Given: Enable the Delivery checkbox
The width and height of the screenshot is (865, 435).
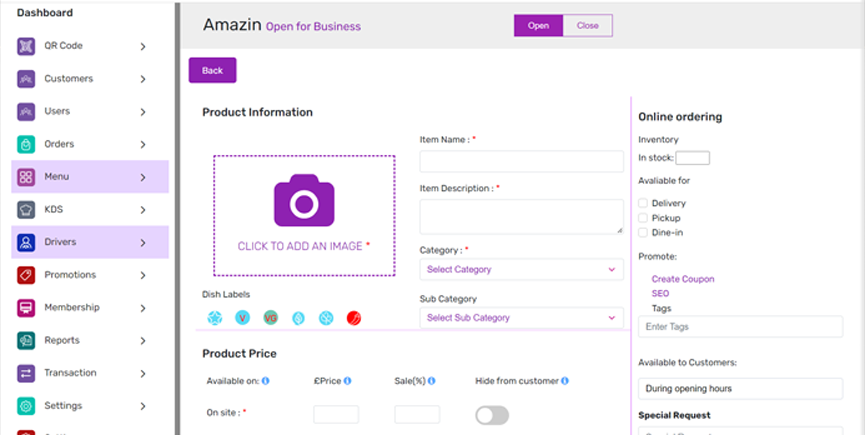Looking at the screenshot, I should [643, 203].
